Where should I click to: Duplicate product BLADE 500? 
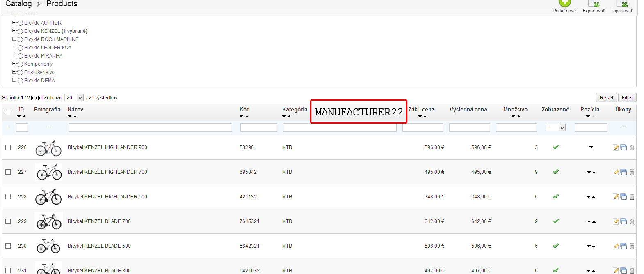pos(623,246)
